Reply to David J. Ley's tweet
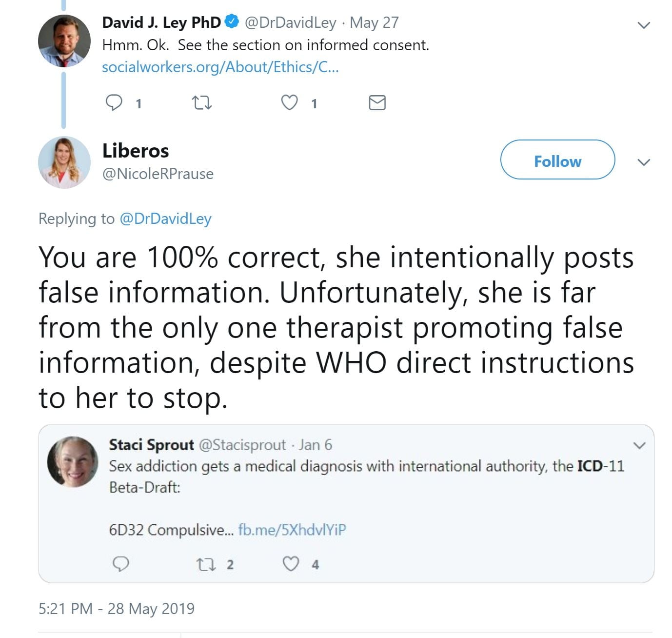The image size is (672, 638). pyautogui.click(x=114, y=102)
